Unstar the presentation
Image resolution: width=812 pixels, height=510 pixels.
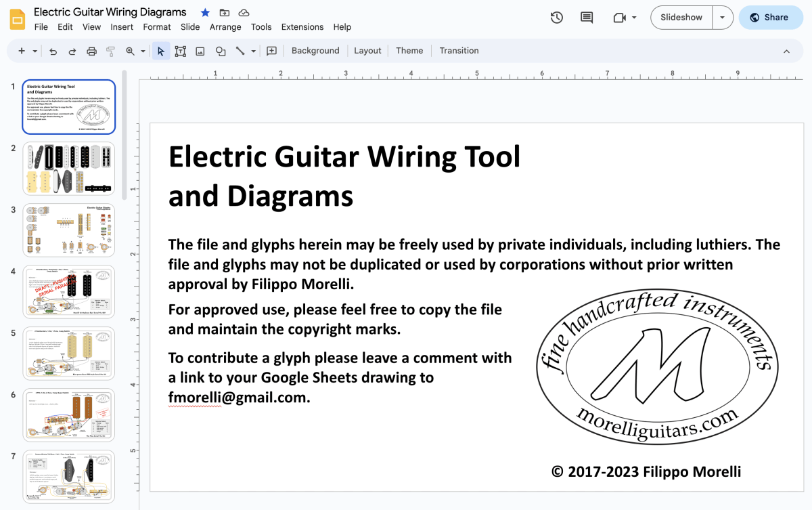pyautogui.click(x=204, y=12)
